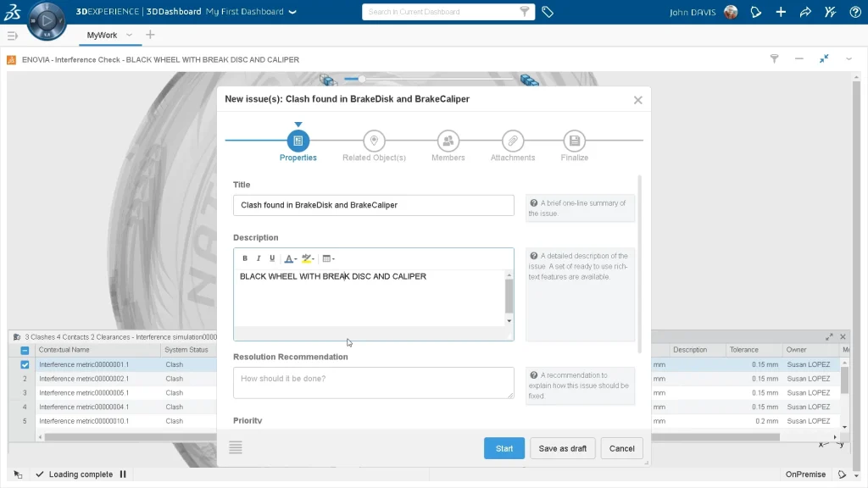Viewport: 868px width, 488px height.
Task: Open the insert table dropdown
Action: 329,258
